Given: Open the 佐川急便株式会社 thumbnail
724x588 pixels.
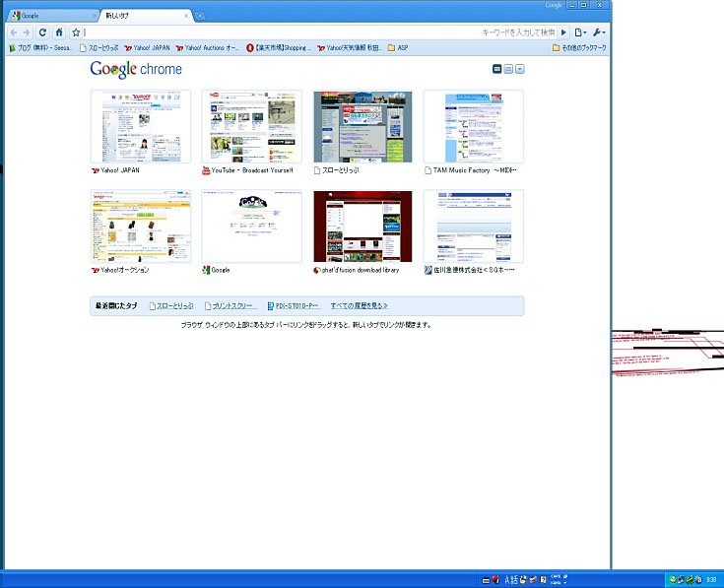Looking at the screenshot, I should click(x=473, y=227).
